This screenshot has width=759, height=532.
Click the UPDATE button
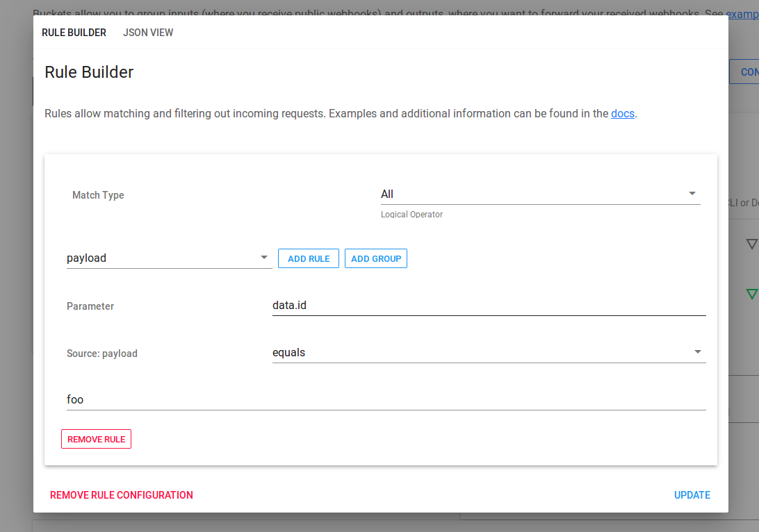pyautogui.click(x=692, y=494)
